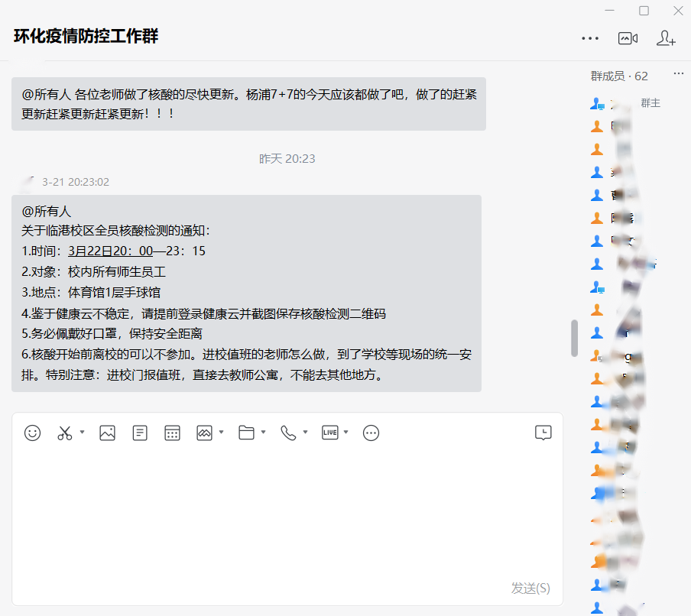This screenshot has height=616, width=691.
Task: Click the invite new member icon
Action: click(x=666, y=38)
